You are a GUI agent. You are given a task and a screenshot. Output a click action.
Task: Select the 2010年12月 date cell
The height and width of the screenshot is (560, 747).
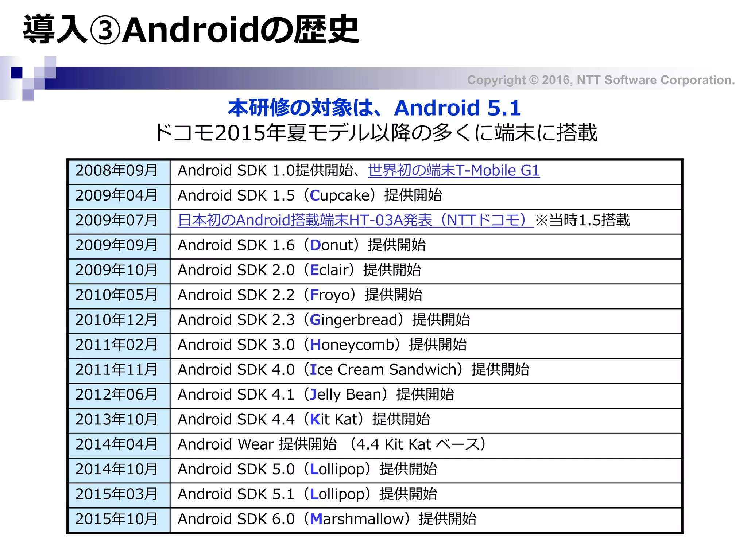[119, 321]
